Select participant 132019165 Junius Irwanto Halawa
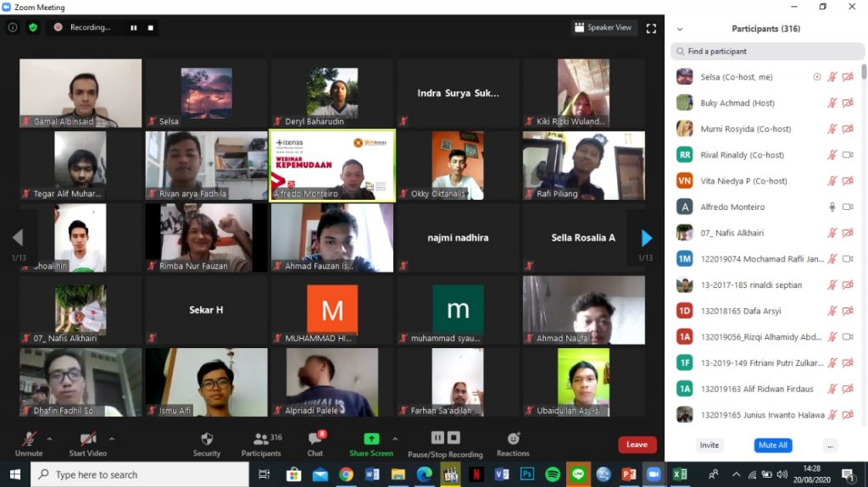Image resolution: width=868 pixels, height=487 pixels. tap(766, 415)
